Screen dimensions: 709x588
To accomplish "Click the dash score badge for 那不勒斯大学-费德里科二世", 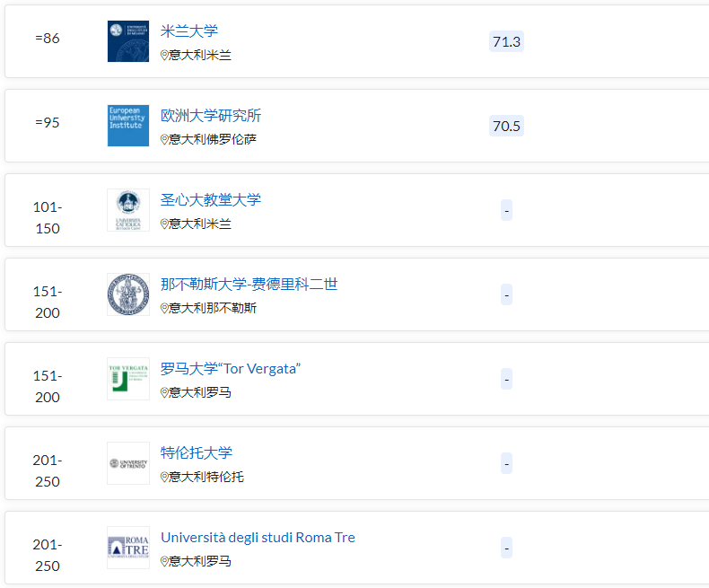I will click(x=506, y=294).
